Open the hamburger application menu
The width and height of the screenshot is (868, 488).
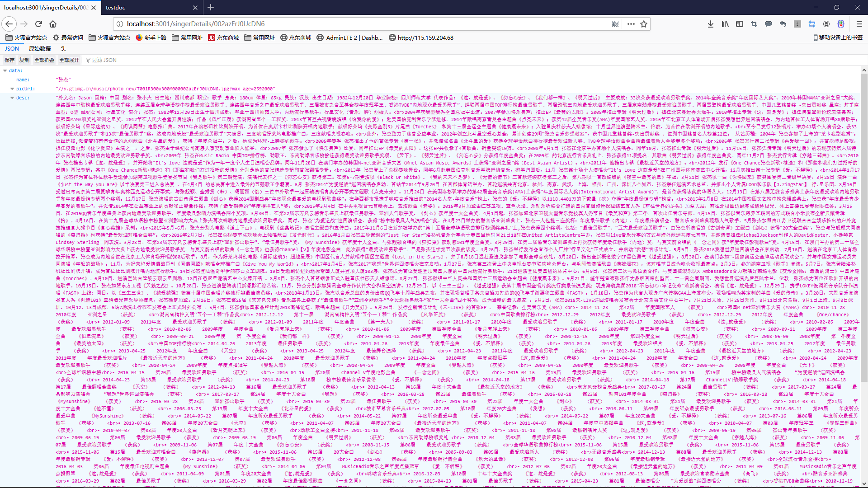(859, 24)
